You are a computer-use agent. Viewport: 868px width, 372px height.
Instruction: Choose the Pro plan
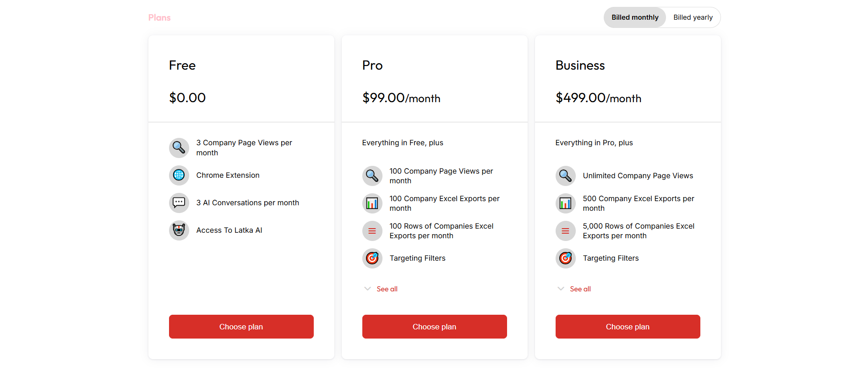(x=434, y=327)
